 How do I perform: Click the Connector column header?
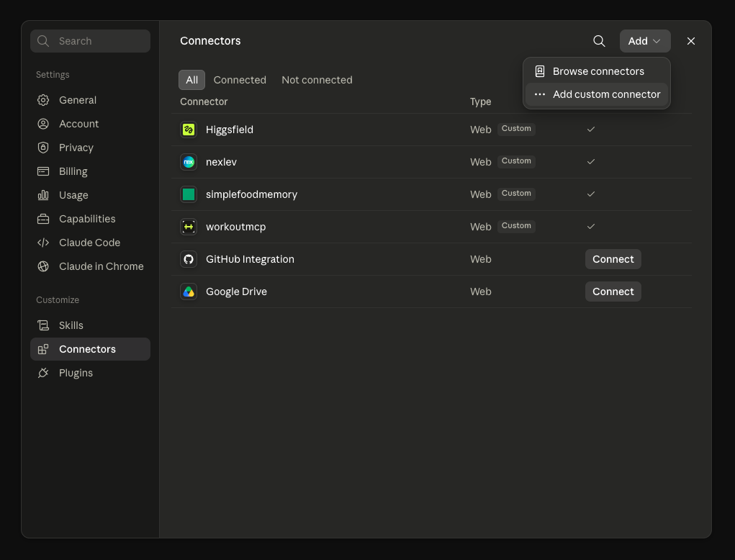pyautogui.click(x=204, y=101)
